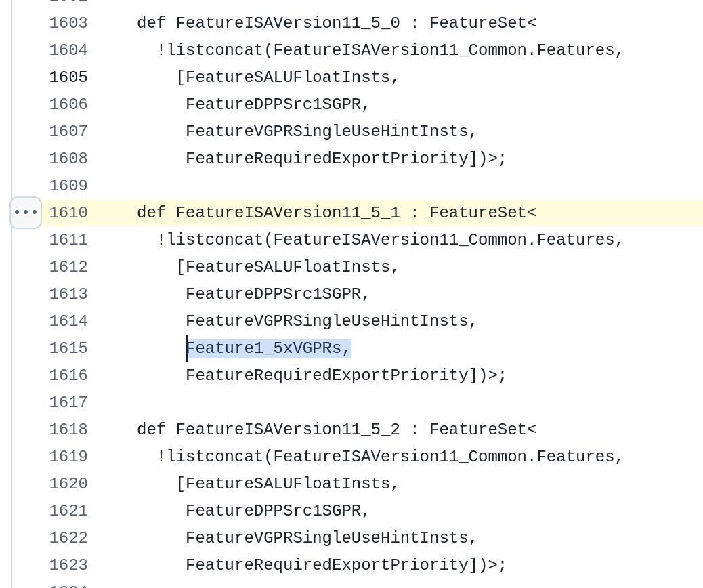Screen dimensions: 703x588
Task: Select line number 1617
Action: click(68, 402)
